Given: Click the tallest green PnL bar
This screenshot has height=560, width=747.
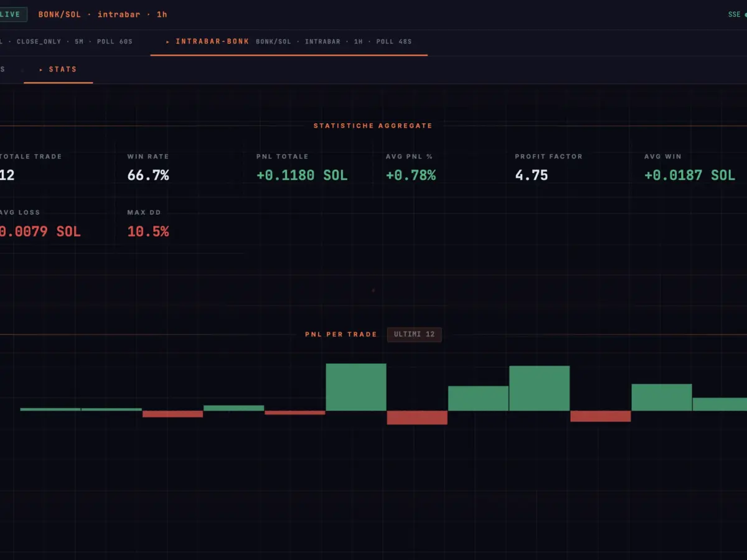Looking at the screenshot, I should coord(356,387).
